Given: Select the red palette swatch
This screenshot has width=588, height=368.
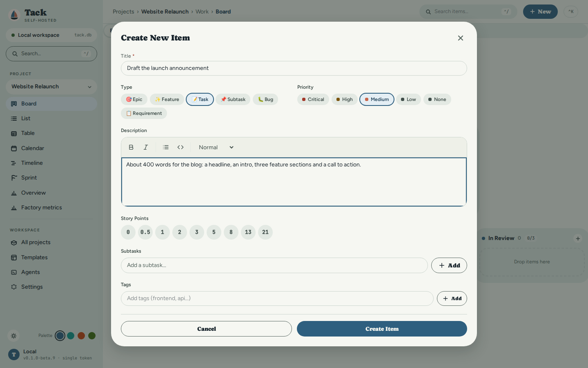Looking at the screenshot, I should pos(81,336).
